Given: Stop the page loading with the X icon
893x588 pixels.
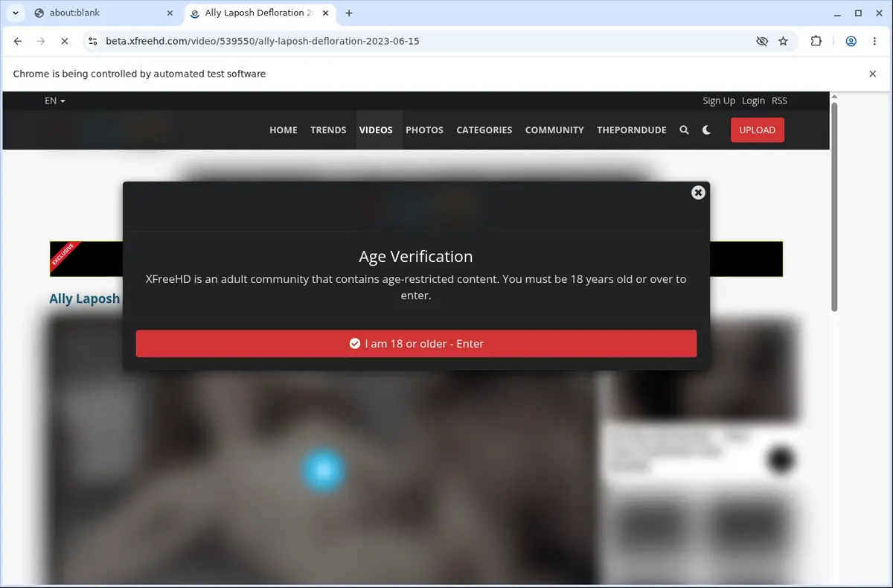Looking at the screenshot, I should tap(64, 41).
